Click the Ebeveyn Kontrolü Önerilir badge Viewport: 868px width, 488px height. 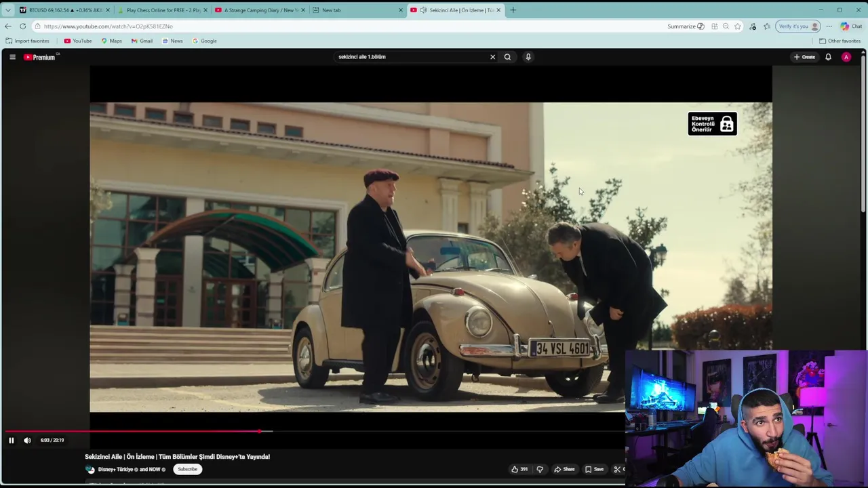(x=712, y=124)
